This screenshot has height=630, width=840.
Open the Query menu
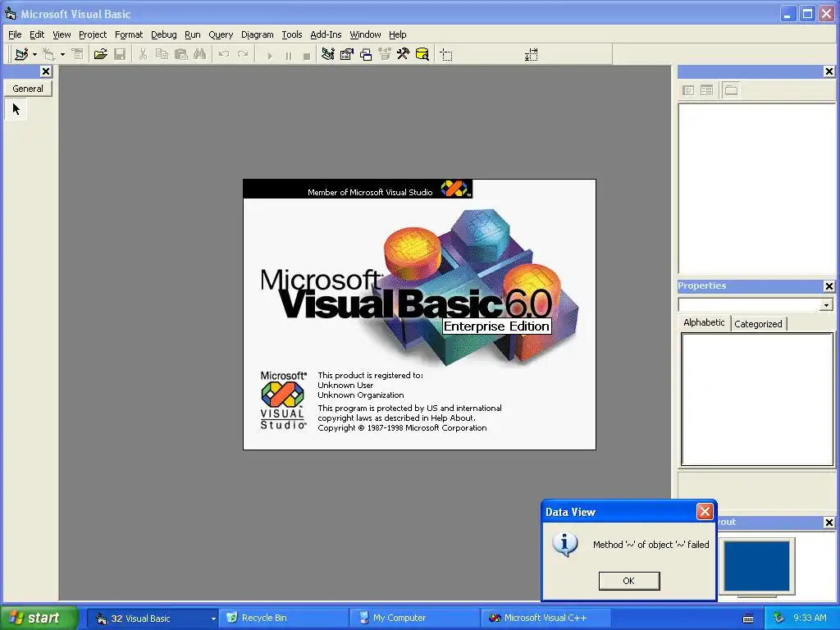(221, 34)
